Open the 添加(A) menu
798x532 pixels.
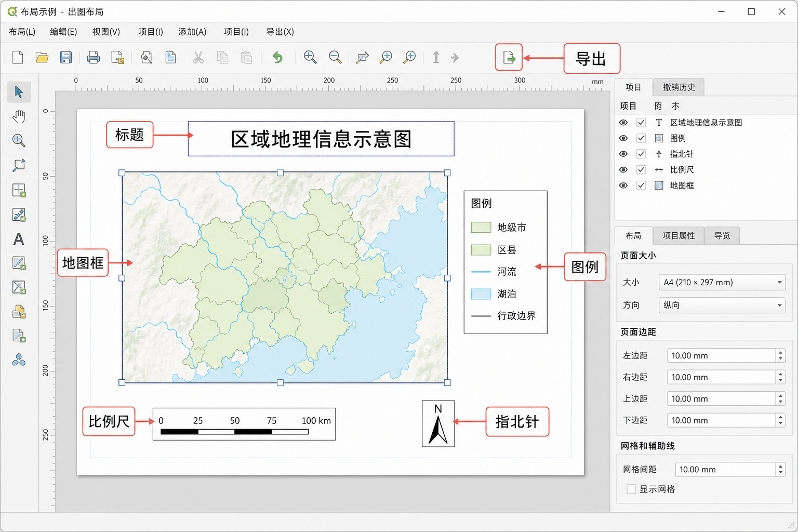192,32
